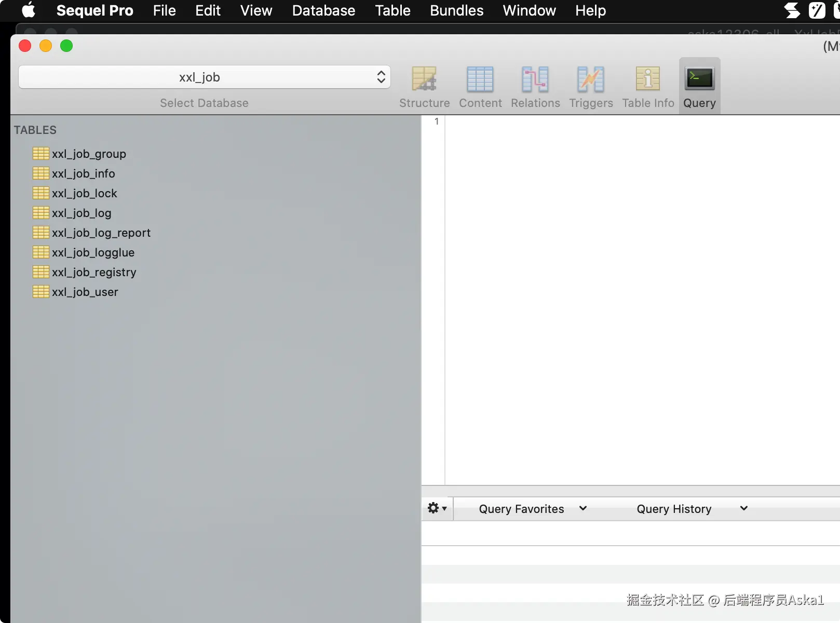This screenshot has height=623, width=840.
Task: Click the table icon beside xxl_job_group
Action: tap(40, 153)
